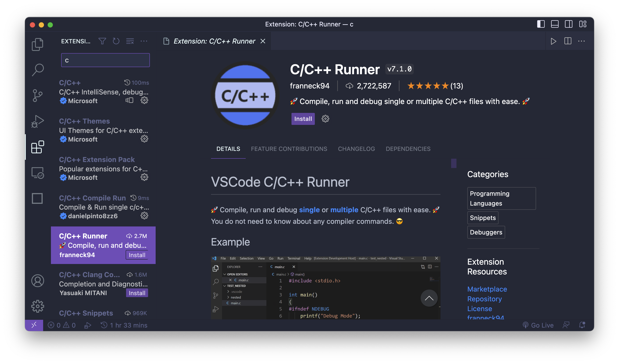Open the Accounts menu icon
Viewport: 619px width, 364px height.
(x=38, y=280)
